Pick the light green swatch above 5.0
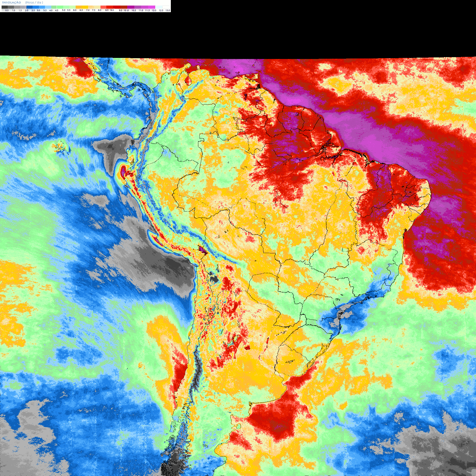 60,7
